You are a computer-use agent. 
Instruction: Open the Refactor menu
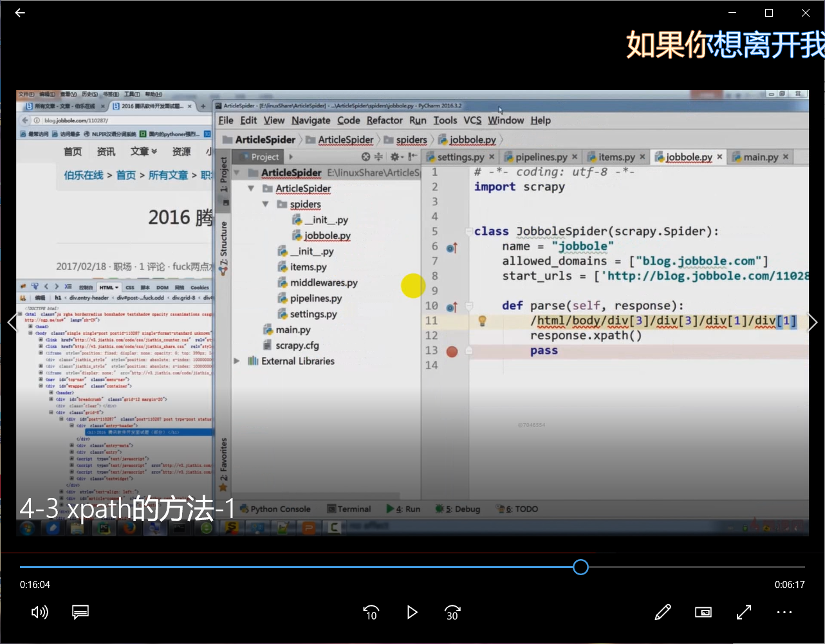385,120
